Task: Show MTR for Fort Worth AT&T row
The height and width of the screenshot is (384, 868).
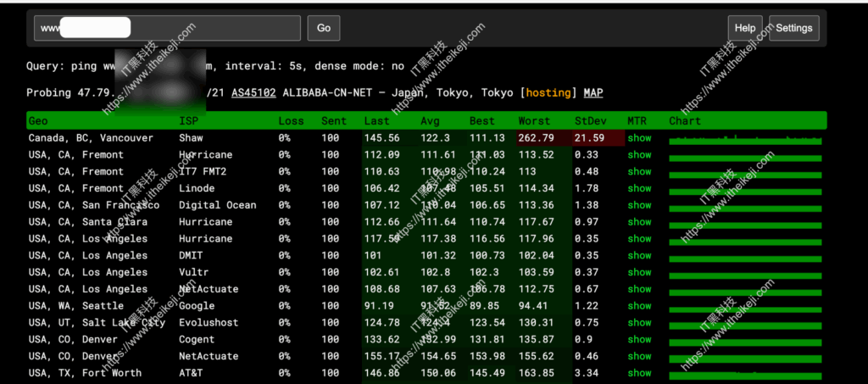Action: coord(639,373)
